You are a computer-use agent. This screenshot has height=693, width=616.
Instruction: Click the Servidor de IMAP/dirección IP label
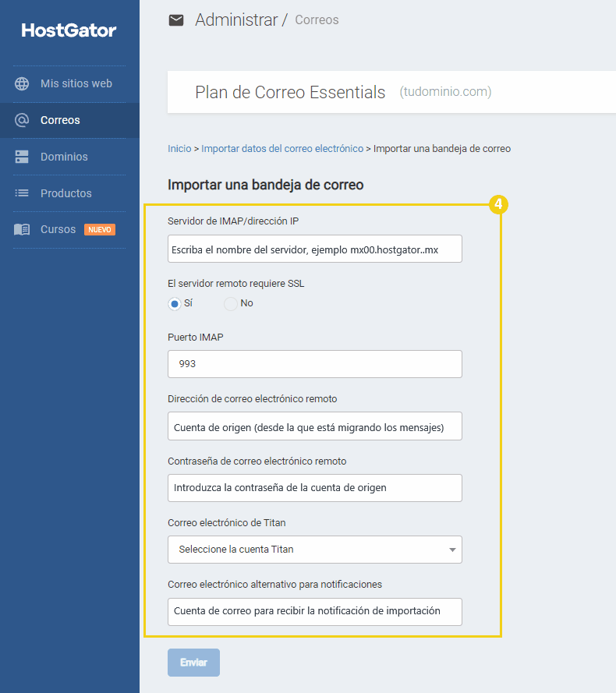[233, 221]
